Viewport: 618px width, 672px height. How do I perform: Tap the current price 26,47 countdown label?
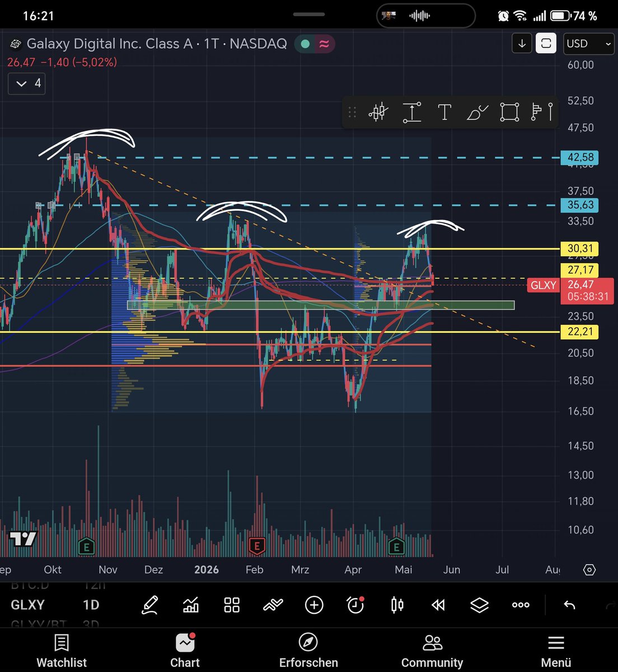[x=587, y=291]
